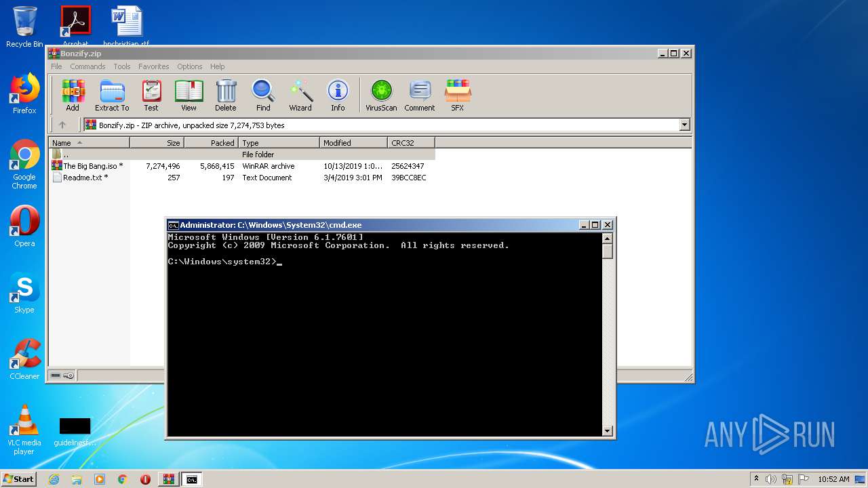This screenshot has width=868, height=488.
Task: Open the Commands menu
Action: 87,66
